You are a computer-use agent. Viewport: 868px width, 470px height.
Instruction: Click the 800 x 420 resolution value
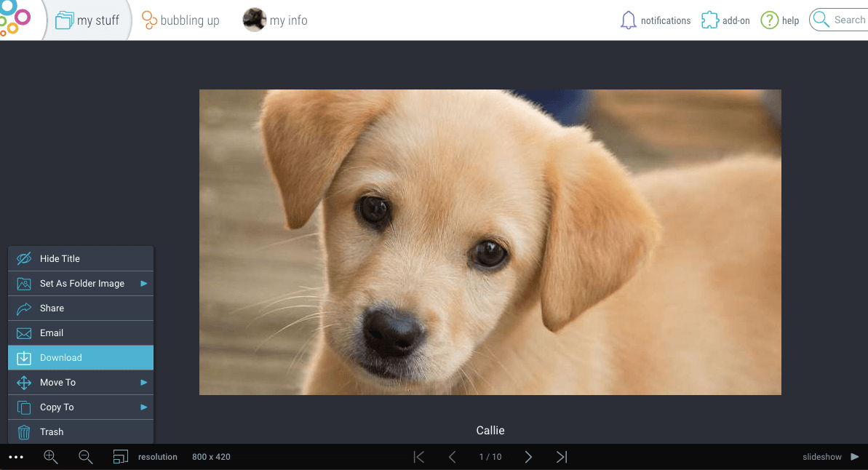[x=211, y=457]
